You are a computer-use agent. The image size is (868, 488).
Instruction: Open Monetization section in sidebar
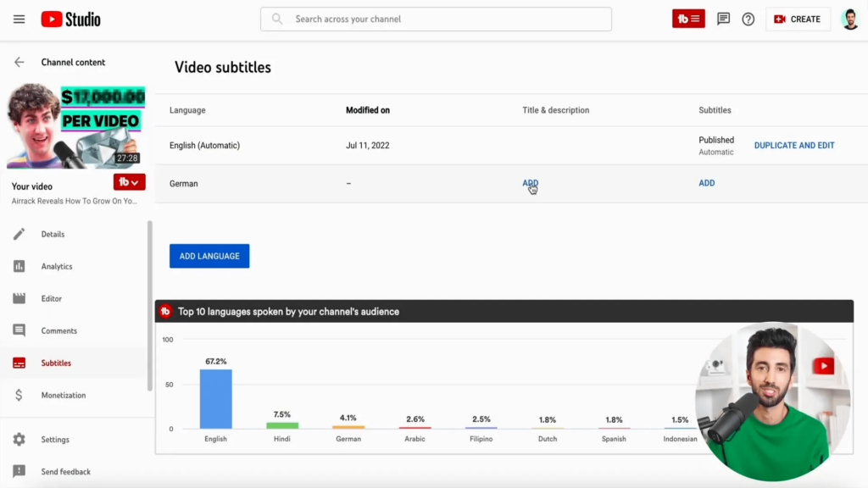[x=63, y=395]
